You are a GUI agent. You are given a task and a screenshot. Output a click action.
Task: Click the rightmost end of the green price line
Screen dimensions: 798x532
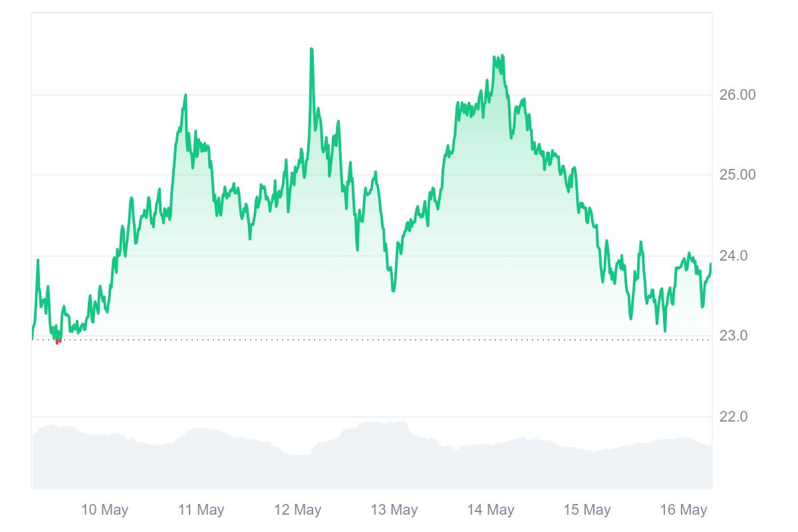click(710, 265)
